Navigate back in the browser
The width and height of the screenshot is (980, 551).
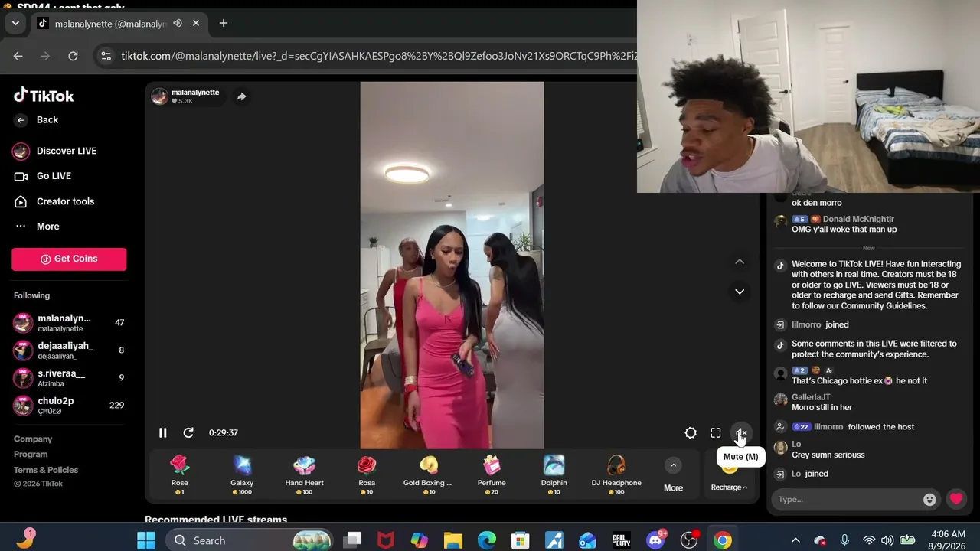tap(18, 56)
